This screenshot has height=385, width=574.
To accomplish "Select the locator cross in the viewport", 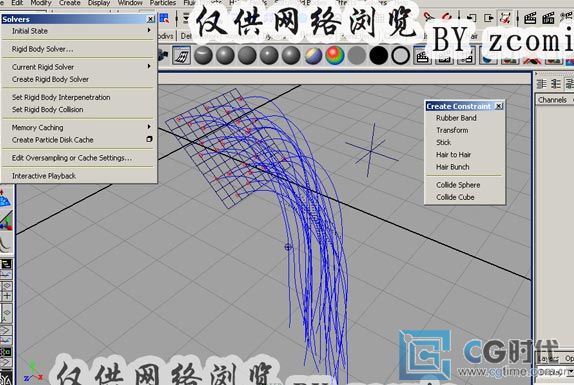I will pos(371,150).
